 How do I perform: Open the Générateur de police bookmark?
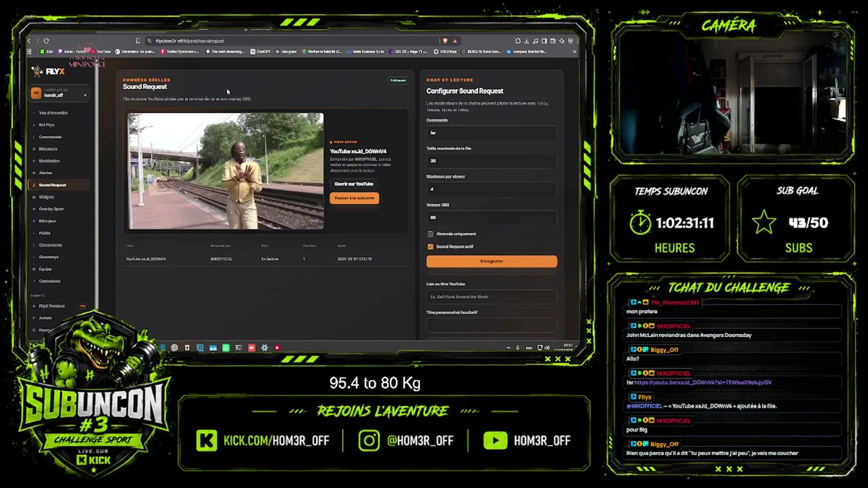click(x=136, y=52)
